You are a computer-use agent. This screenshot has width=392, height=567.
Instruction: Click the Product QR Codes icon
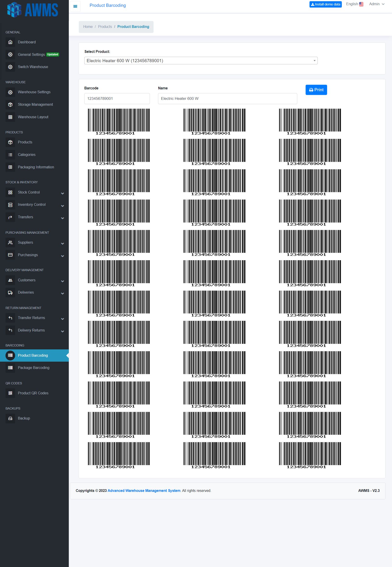pos(10,393)
